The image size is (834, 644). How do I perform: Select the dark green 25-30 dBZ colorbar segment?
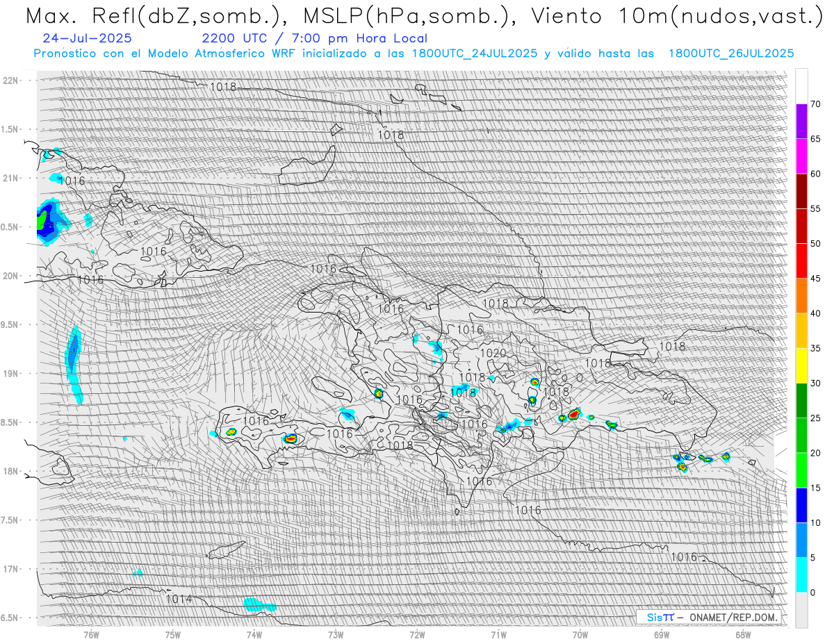point(801,400)
